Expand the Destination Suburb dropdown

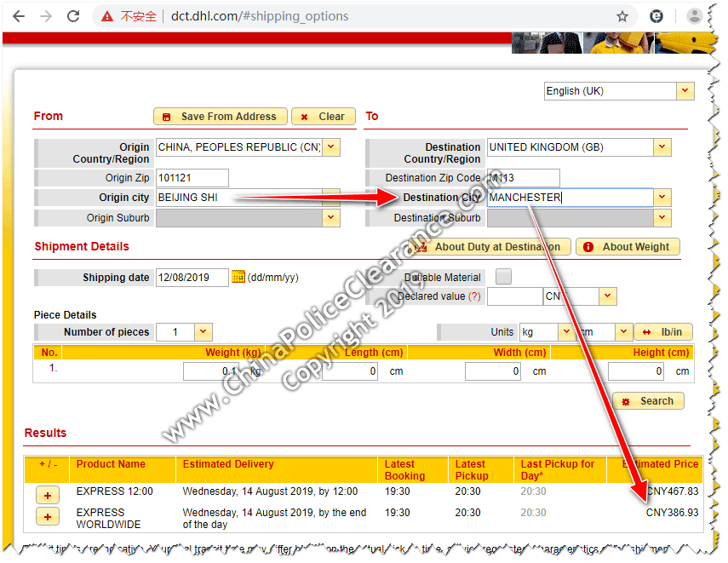coord(662,218)
